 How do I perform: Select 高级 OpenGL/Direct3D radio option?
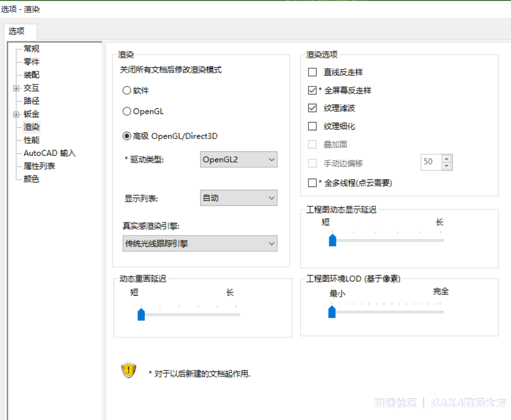pyautogui.click(x=127, y=136)
